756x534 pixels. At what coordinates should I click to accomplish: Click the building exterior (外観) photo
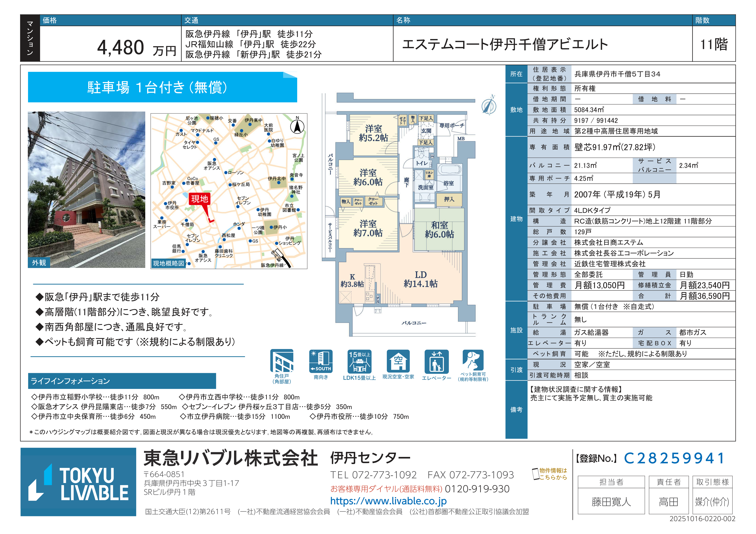[x=86, y=189]
